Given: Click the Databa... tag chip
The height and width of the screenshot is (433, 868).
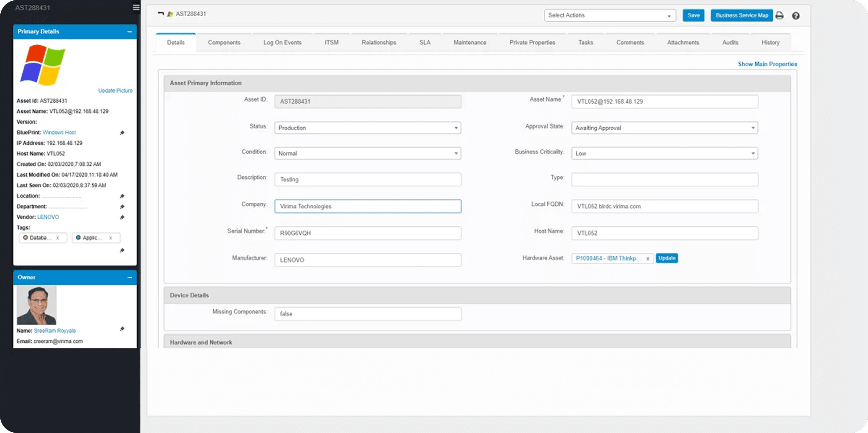Looking at the screenshot, I should (x=43, y=238).
